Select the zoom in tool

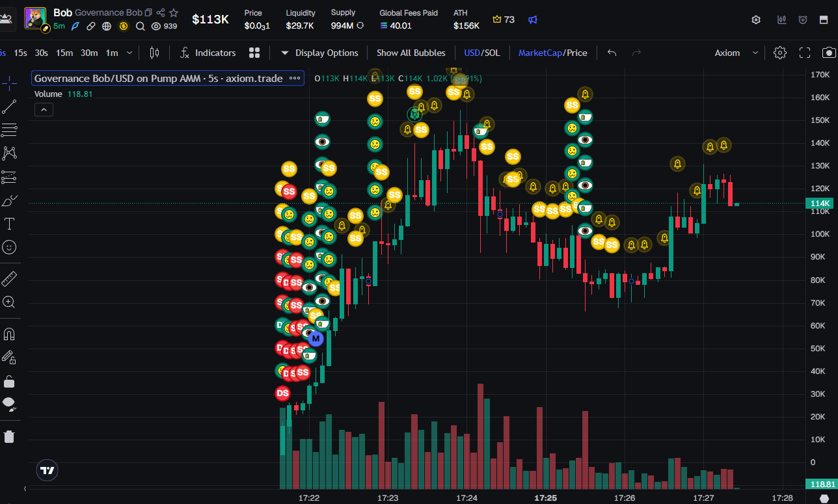[x=9, y=302]
